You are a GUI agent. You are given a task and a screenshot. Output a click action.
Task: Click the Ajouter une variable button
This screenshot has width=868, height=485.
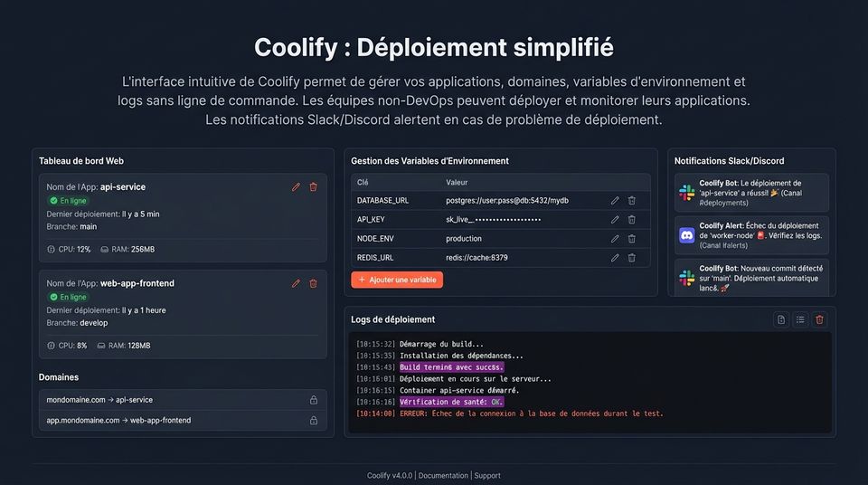397,280
